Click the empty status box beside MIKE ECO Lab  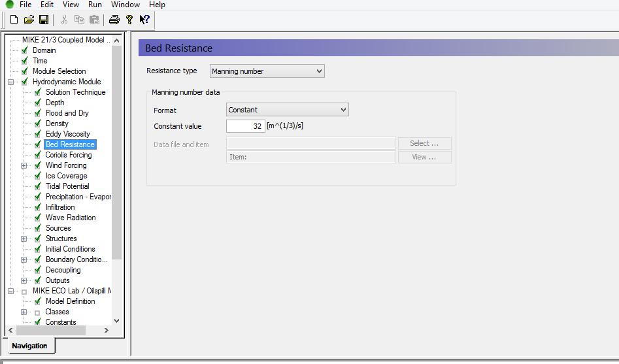(24, 291)
